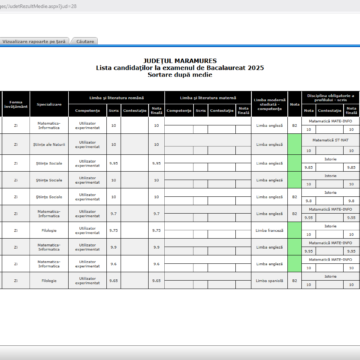Click the Sortare după medie subtitle
The image size is (360, 360).
tap(180, 75)
